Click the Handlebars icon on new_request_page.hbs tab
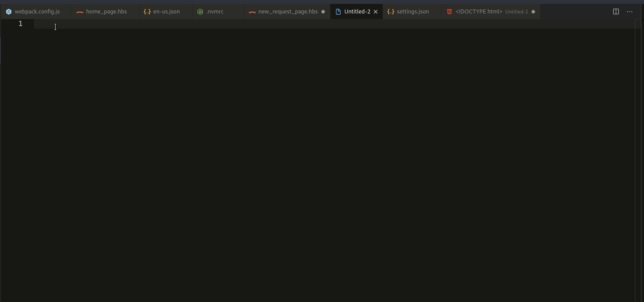This screenshot has width=644, height=302. coord(252,12)
